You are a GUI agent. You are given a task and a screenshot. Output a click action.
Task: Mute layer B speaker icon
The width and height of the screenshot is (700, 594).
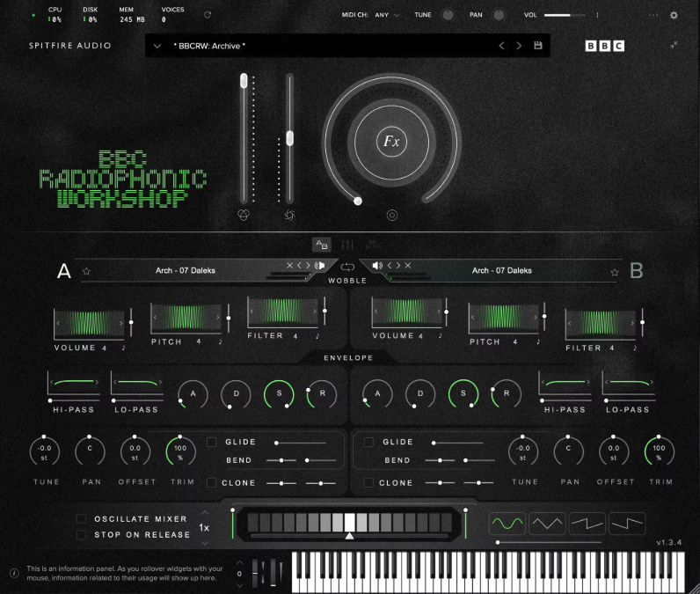(x=377, y=266)
